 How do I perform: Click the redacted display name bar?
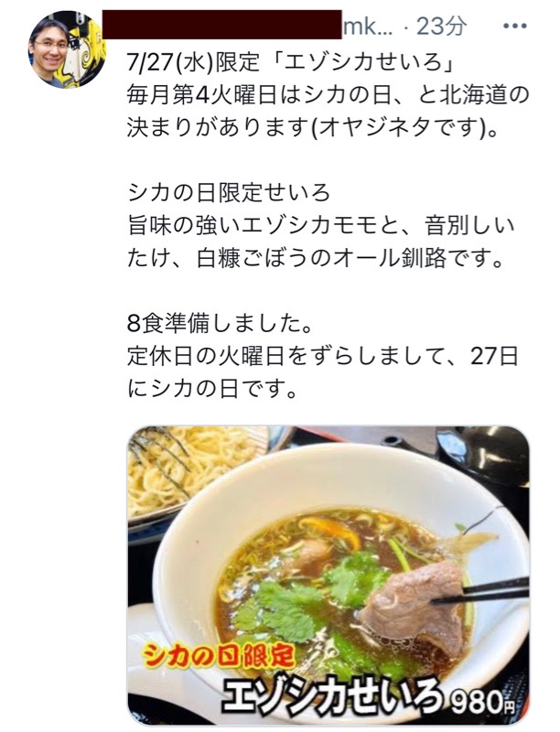click(x=222, y=26)
